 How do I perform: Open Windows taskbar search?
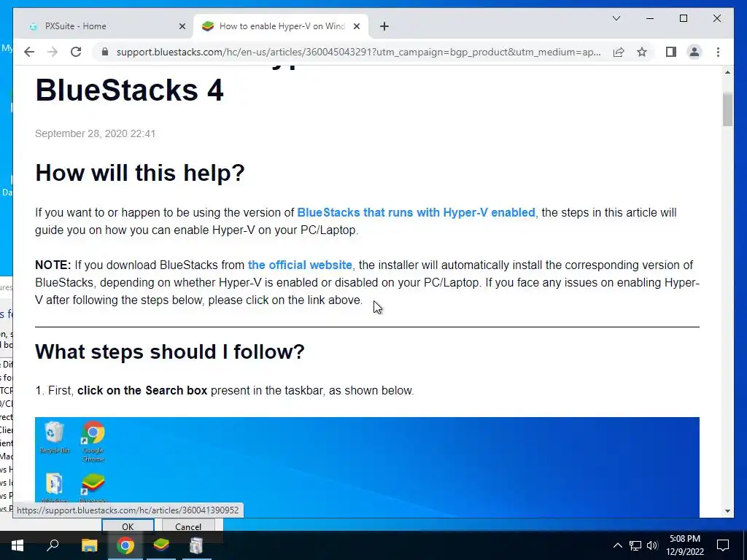[x=53, y=545]
